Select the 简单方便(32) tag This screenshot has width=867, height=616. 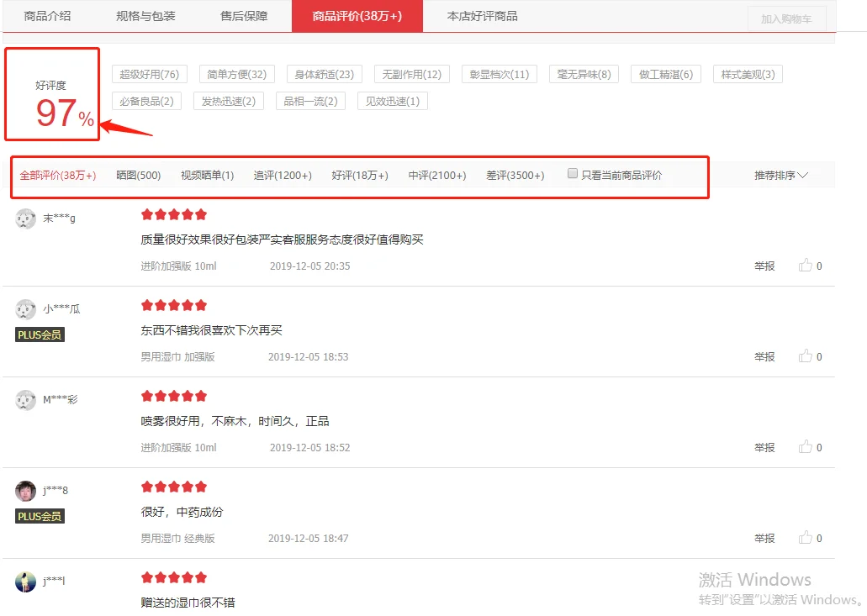coord(236,74)
